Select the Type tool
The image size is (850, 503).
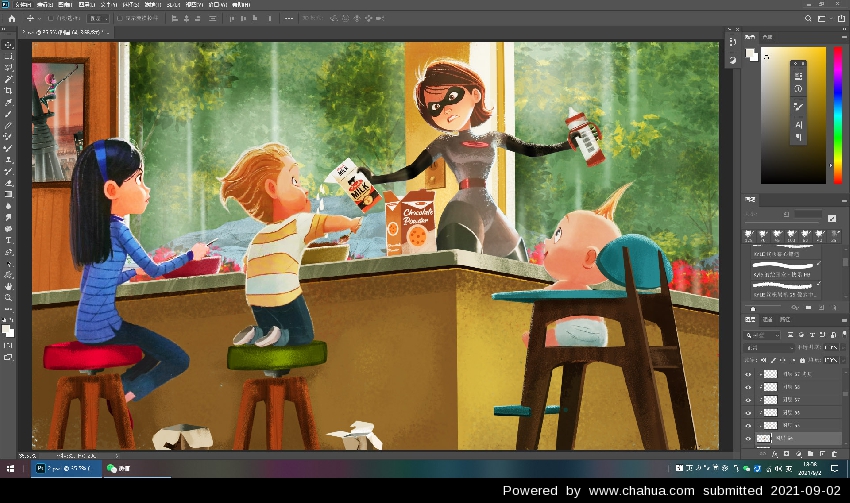[x=8, y=240]
